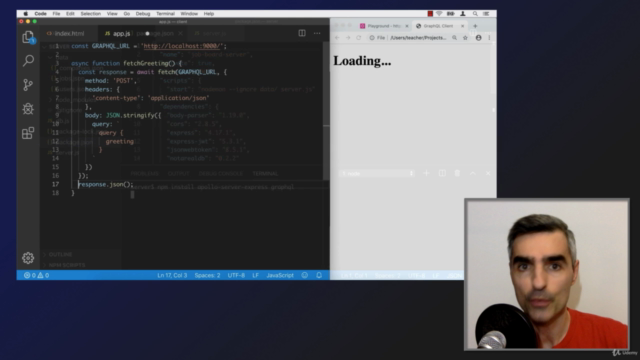Image resolution: width=640 pixels, height=360 pixels.
Task: Open notifications bell in the status bar
Action: coord(319,276)
